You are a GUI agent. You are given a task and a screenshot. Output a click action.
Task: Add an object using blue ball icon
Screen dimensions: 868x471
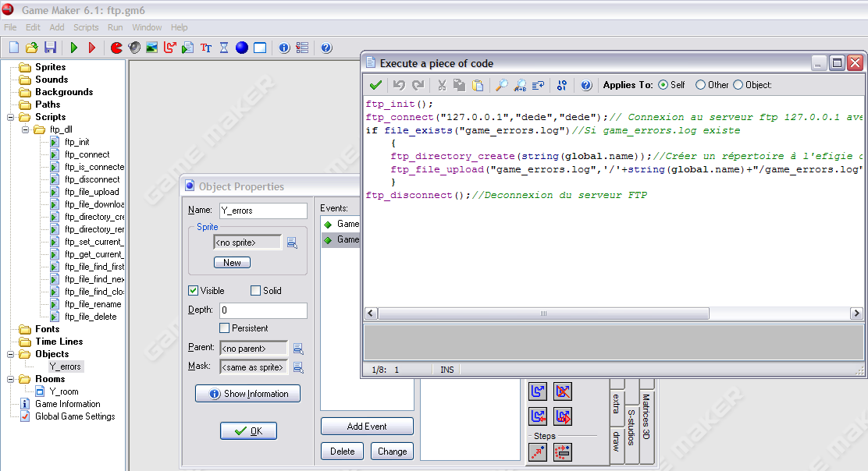[x=242, y=48]
